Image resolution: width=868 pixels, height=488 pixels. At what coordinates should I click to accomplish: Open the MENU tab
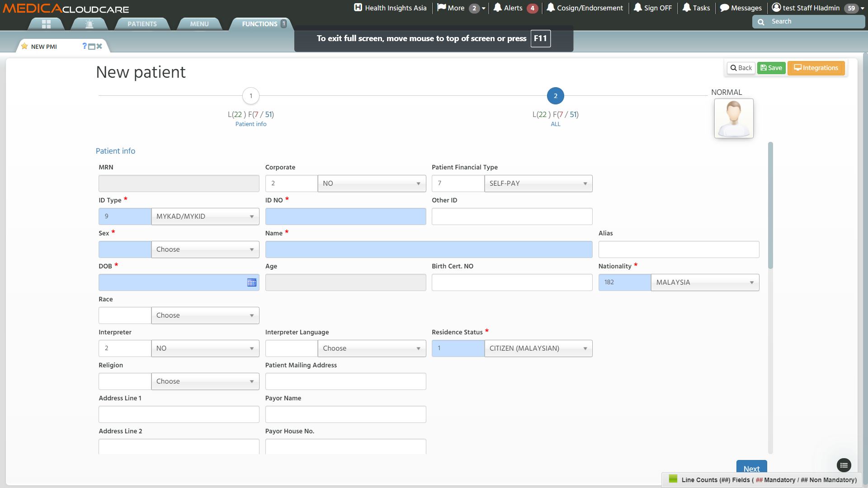tap(199, 24)
